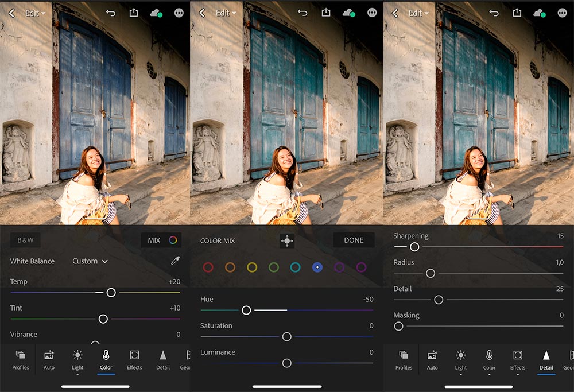
Task: Tap the Profiles icon on the Sharpening screen
Action: 404,359
